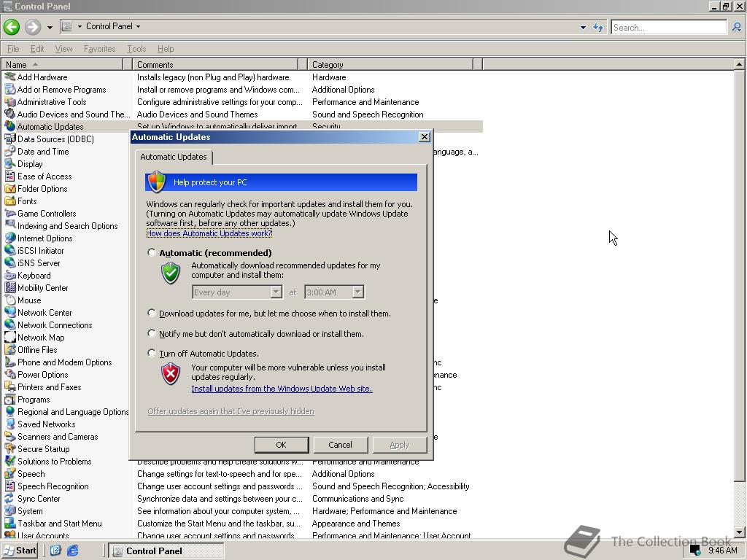
Task: Sort by the Comments column header
Action: [x=215, y=64]
